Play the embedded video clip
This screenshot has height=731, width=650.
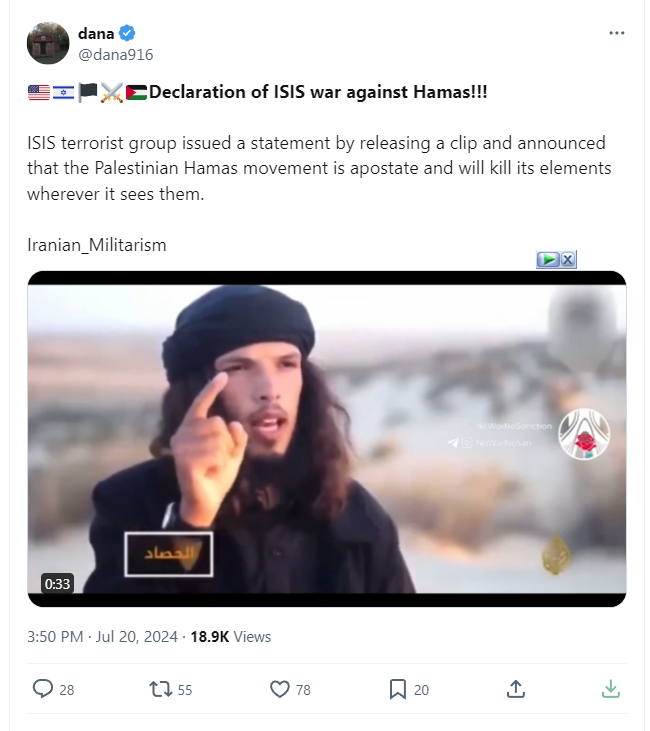pyautogui.click(x=326, y=439)
